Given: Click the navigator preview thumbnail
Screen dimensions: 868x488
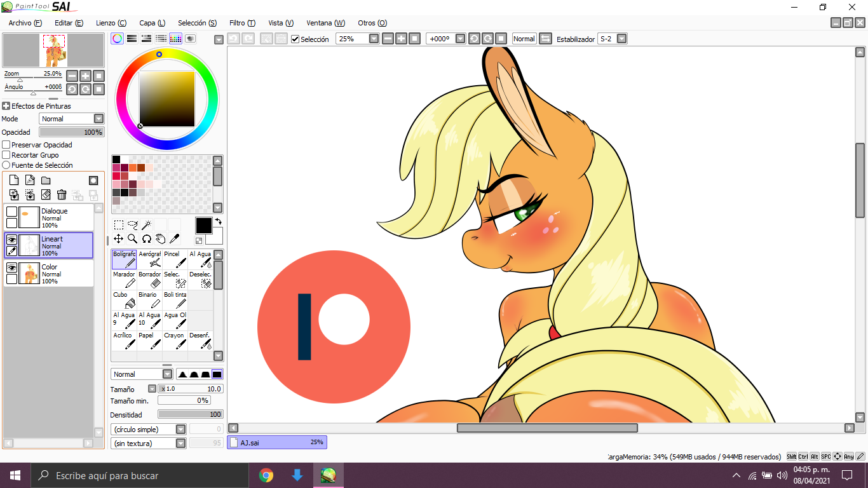Looking at the screenshot, I should (x=53, y=51).
